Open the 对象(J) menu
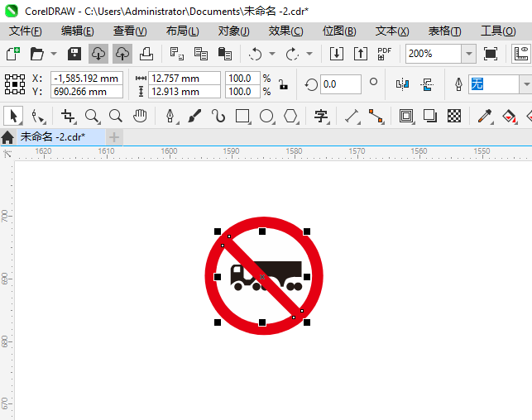This screenshot has height=420, width=532. (x=234, y=31)
